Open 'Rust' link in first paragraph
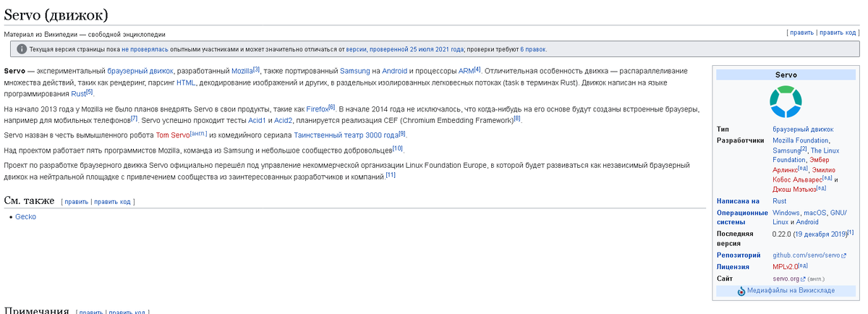Screen dimensions: 868x314 78,94
